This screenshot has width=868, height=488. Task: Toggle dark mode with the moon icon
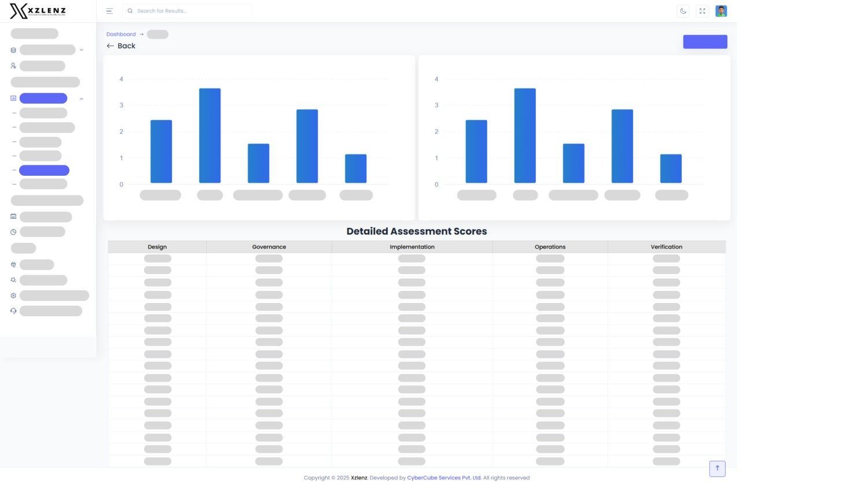point(683,11)
